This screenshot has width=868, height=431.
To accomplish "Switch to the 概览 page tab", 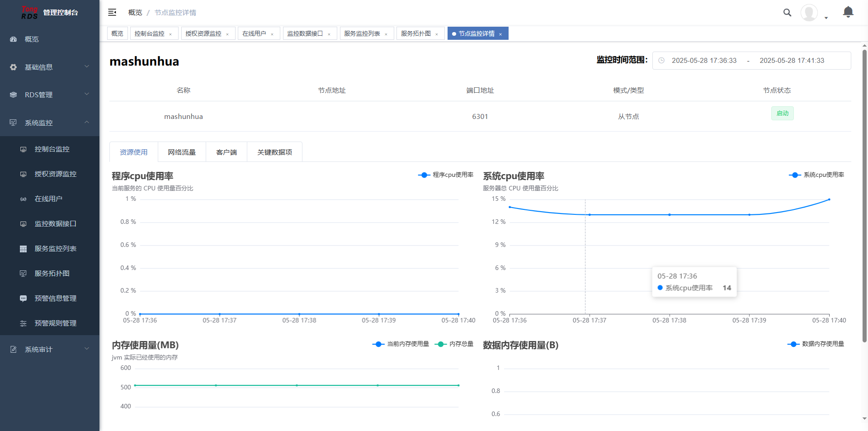I will 117,33.
